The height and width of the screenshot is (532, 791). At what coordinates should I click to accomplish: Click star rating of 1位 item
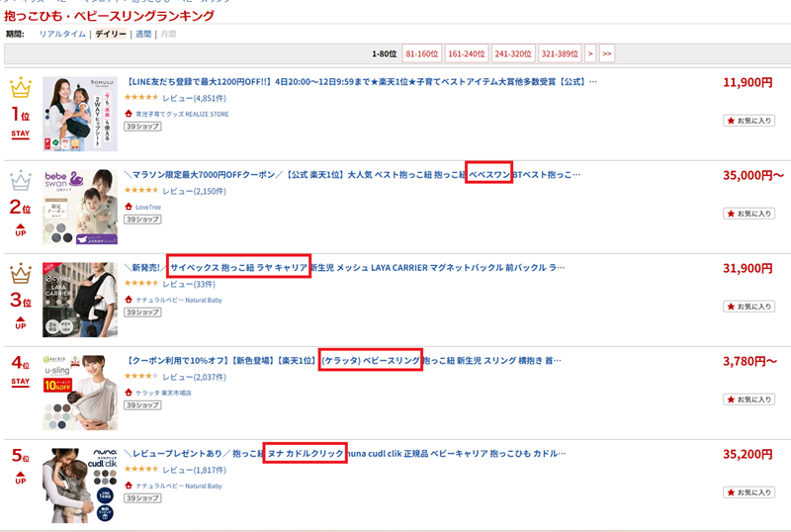pyautogui.click(x=141, y=97)
